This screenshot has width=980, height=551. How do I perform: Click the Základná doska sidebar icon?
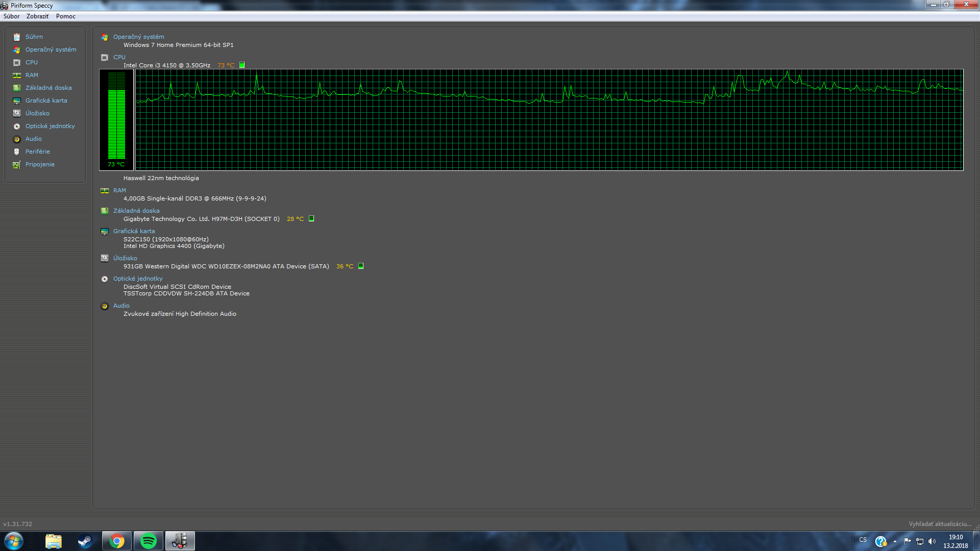17,88
